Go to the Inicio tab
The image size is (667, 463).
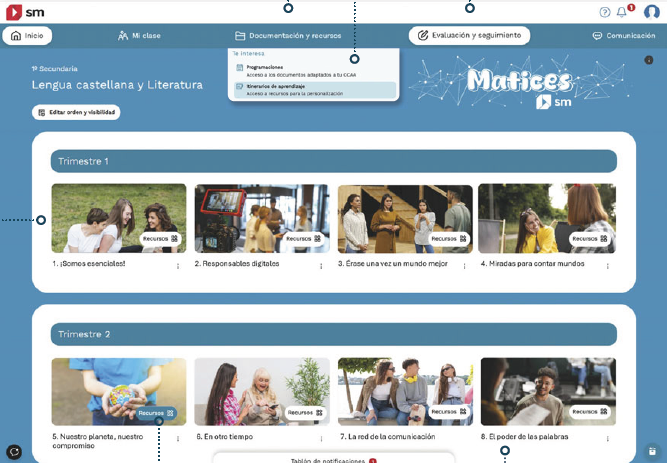pos(28,35)
